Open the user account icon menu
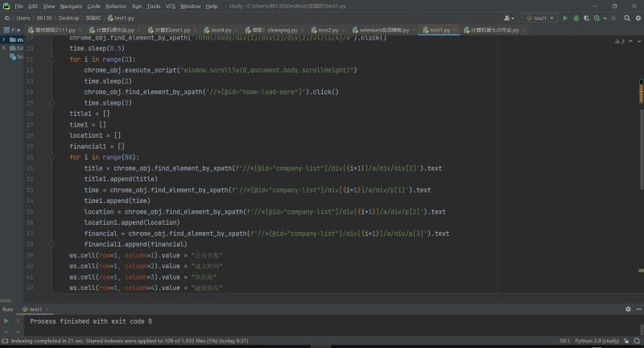The width and height of the screenshot is (644, 348). pyautogui.click(x=509, y=18)
